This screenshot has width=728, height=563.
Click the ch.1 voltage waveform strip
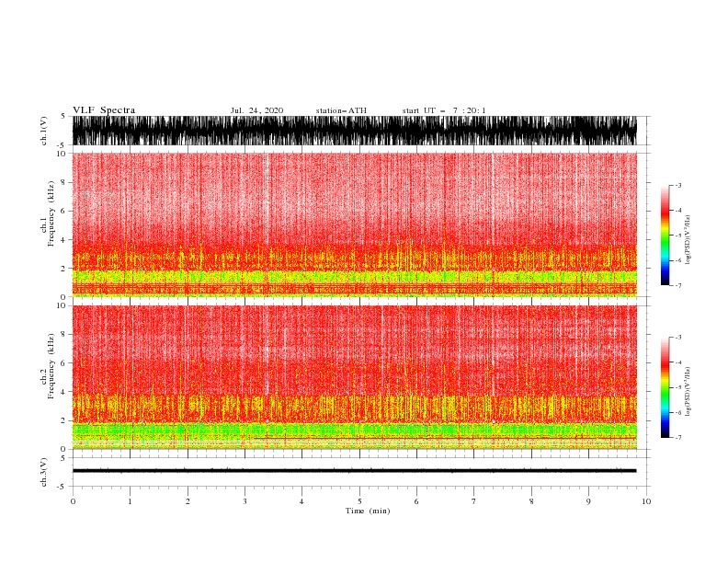tap(355, 131)
